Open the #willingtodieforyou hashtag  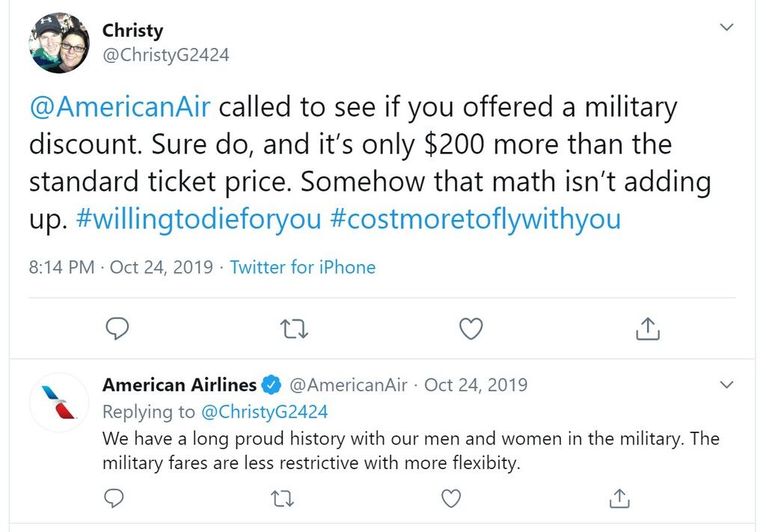click(x=199, y=218)
